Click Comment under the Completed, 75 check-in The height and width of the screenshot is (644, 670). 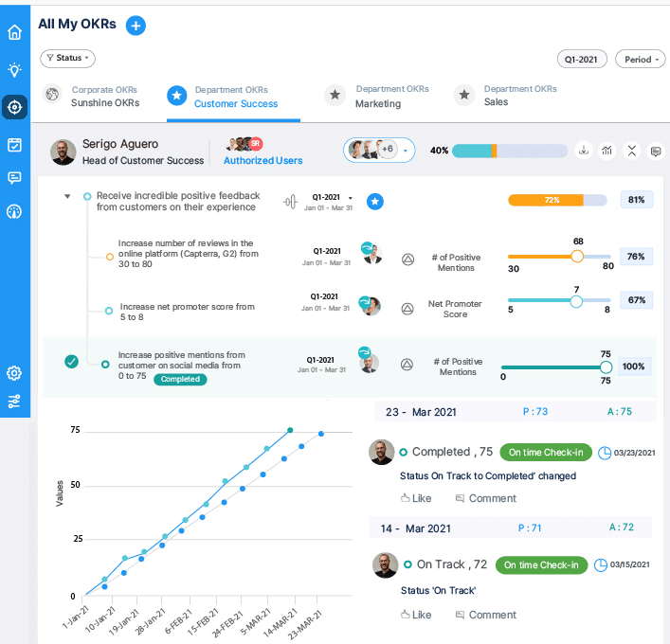click(486, 498)
